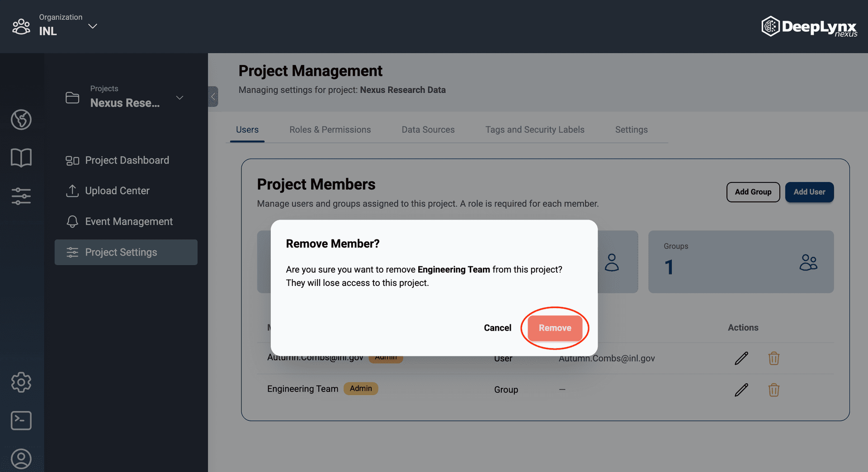This screenshot has height=472, width=868.
Task: Click the pencil edit icon for Engineering Team
Action: pos(741,390)
